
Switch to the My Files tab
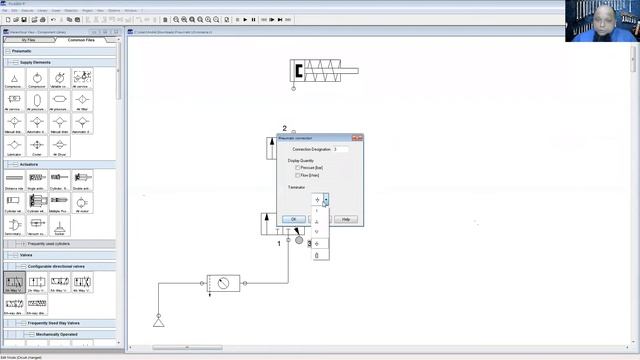29,40
